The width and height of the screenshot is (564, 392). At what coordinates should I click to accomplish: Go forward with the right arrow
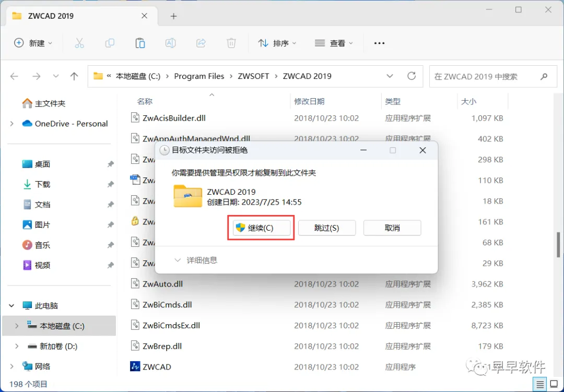pos(37,76)
